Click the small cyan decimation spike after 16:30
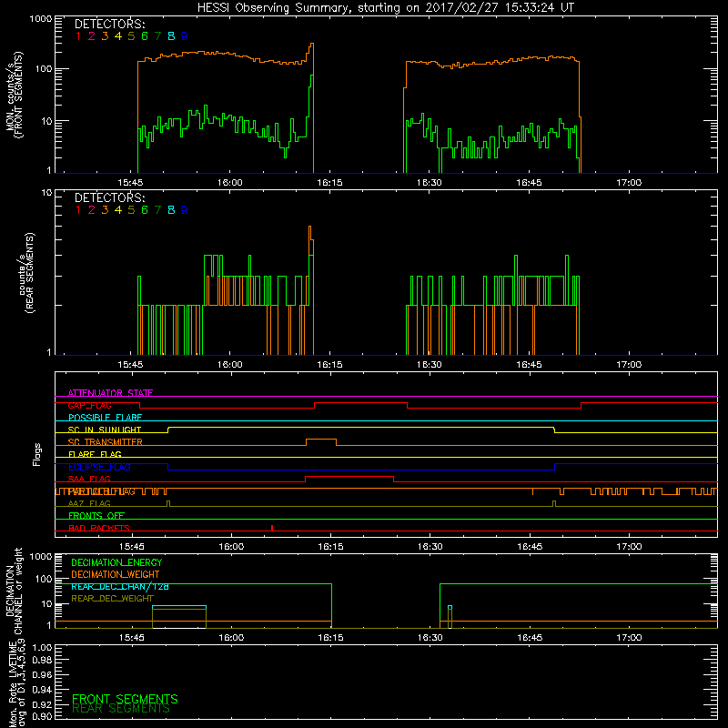The image size is (728, 728). (x=450, y=607)
